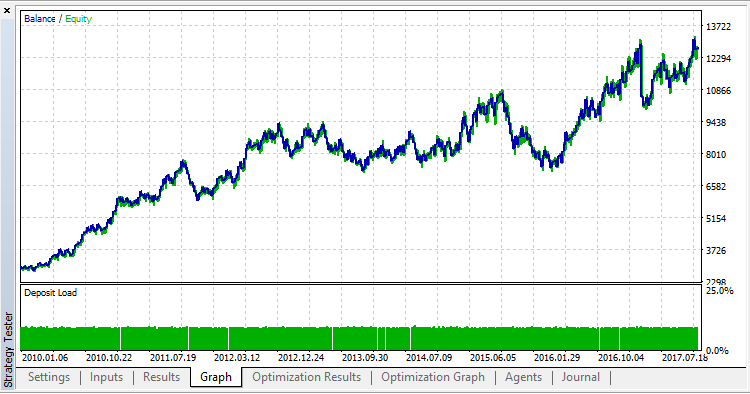Open the Settings tab
The height and width of the screenshot is (394, 750).
point(49,377)
